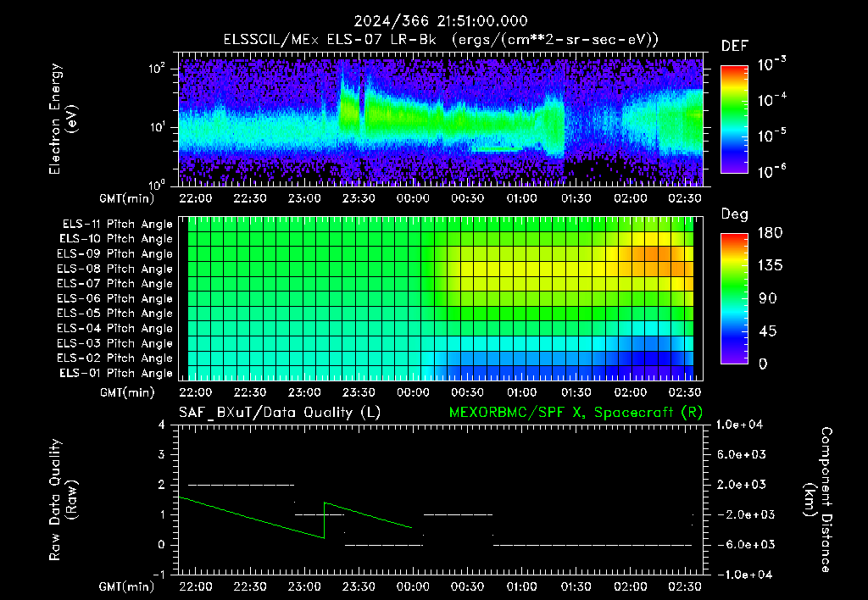The height and width of the screenshot is (600, 868).
Task: Click the ELS-09 Pitch Angle row label
Action: point(114,254)
